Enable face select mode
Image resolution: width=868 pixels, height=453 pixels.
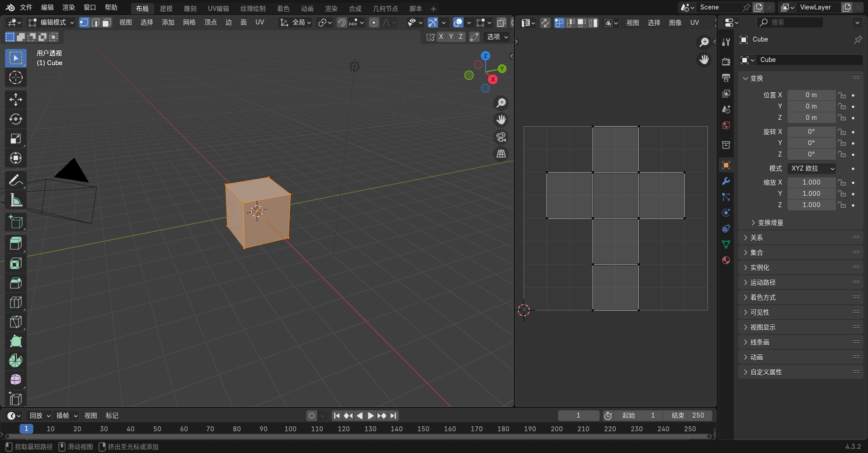(x=107, y=23)
